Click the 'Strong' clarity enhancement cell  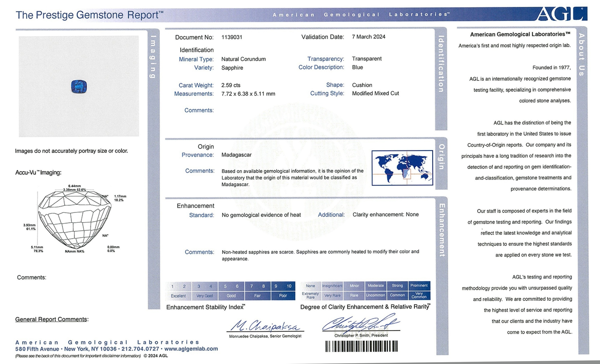click(397, 286)
